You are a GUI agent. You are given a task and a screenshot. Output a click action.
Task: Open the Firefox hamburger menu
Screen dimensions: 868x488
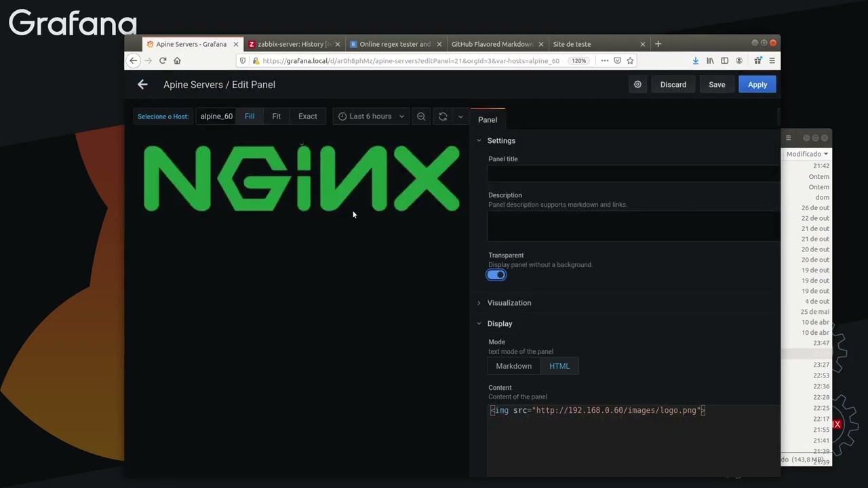point(772,60)
